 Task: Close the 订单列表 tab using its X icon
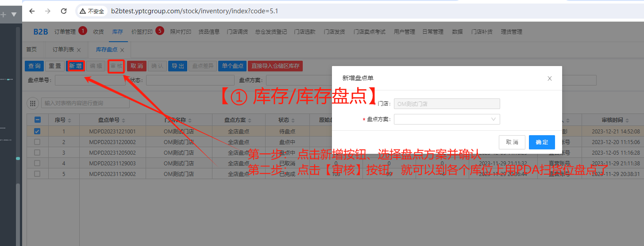(79, 50)
